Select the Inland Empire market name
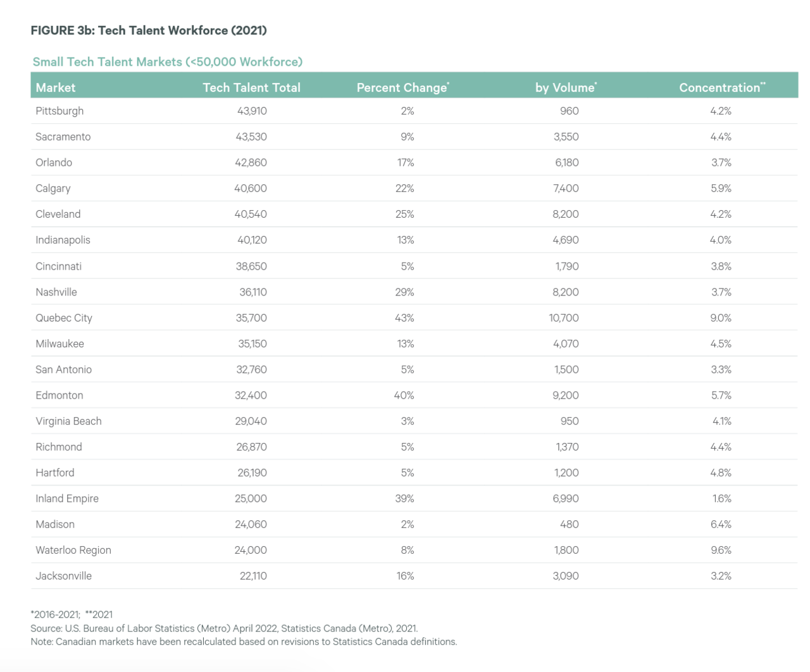 pyautogui.click(x=67, y=498)
